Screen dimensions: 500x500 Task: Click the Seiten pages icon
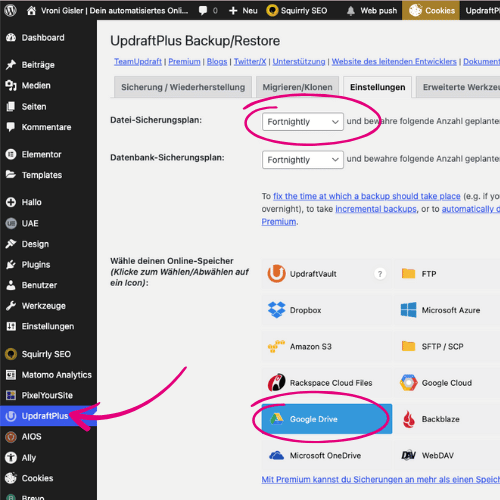[11, 107]
